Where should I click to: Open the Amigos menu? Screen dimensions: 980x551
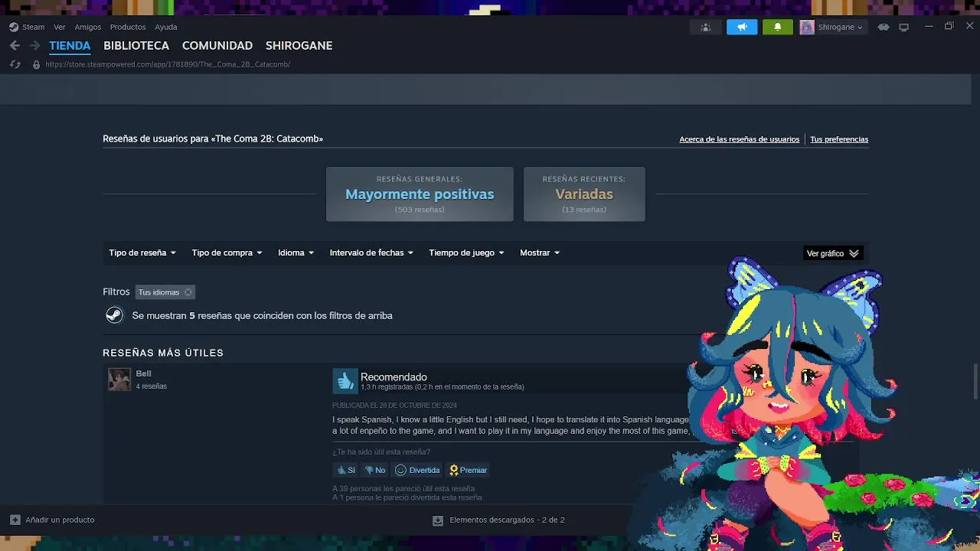click(x=88, y=27)
